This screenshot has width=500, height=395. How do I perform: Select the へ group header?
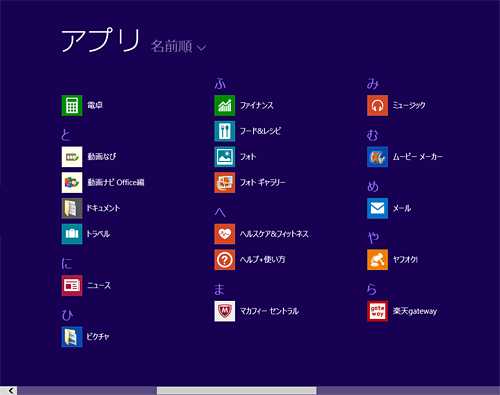point(220,212)
